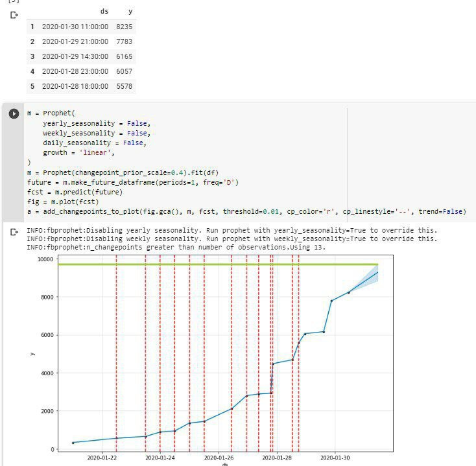Click value 6165 in table
This screenshot has width=476, height=466.
click(124, 56)
